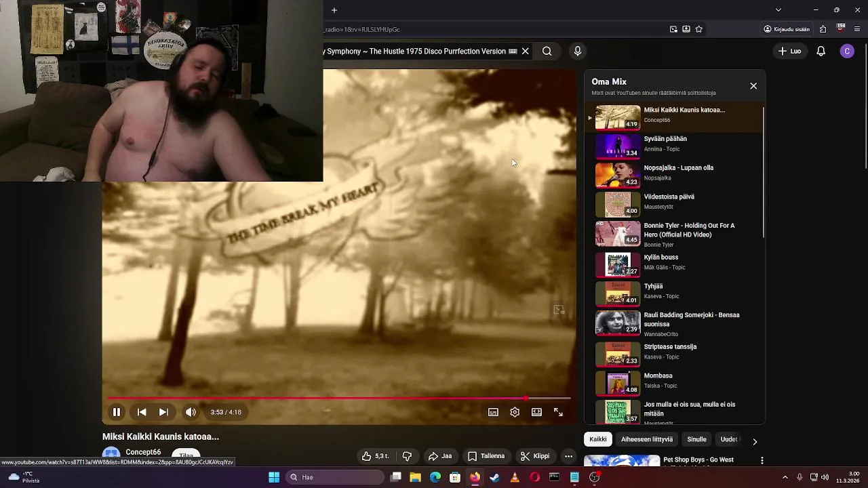Image resolution: width=868 pixels, height=488 pixels.
Task: Like the video with 5,3 t. likes
Action: (x=375, y=456)
